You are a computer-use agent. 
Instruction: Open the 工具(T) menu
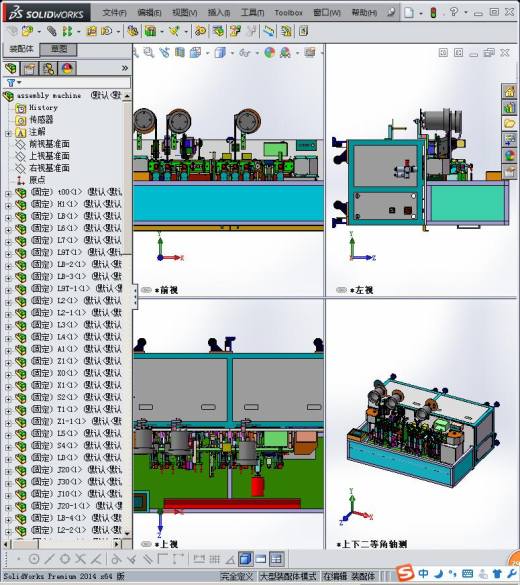click(252, 13)
